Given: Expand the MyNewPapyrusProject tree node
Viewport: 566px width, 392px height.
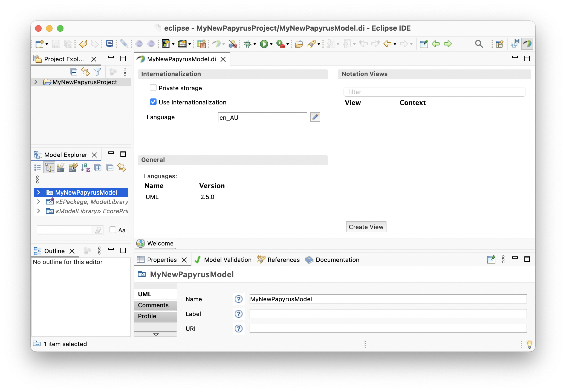Looking at the screenshot, I should tap(36, 82).
